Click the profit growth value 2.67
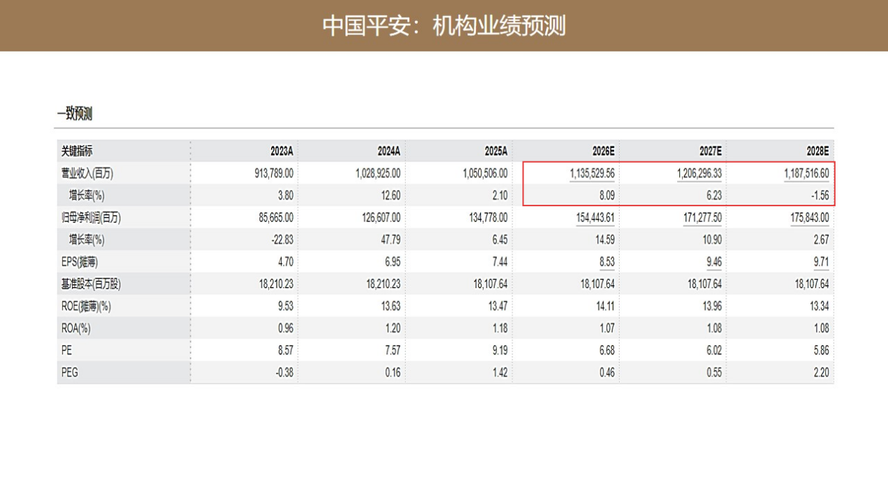Viewport: 888px width, 500px height. [821, 240]
